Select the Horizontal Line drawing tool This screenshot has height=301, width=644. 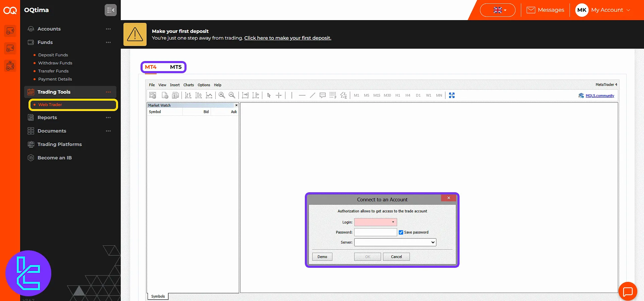tap(302, 95)
